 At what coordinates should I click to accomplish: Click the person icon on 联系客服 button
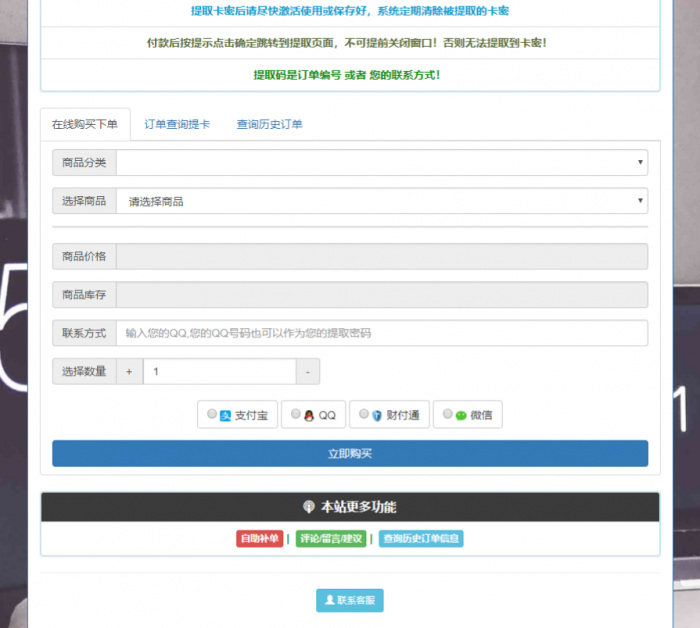[x=329, y=601]
